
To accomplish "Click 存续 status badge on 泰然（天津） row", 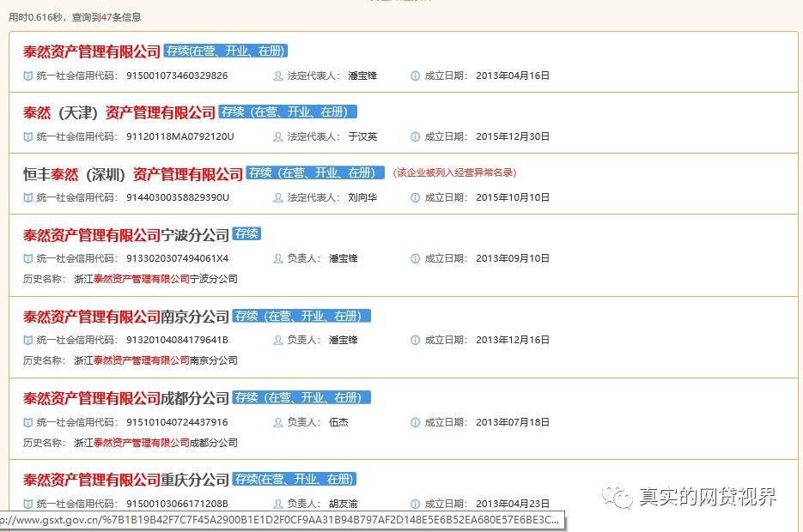I will tap(287, 112).
